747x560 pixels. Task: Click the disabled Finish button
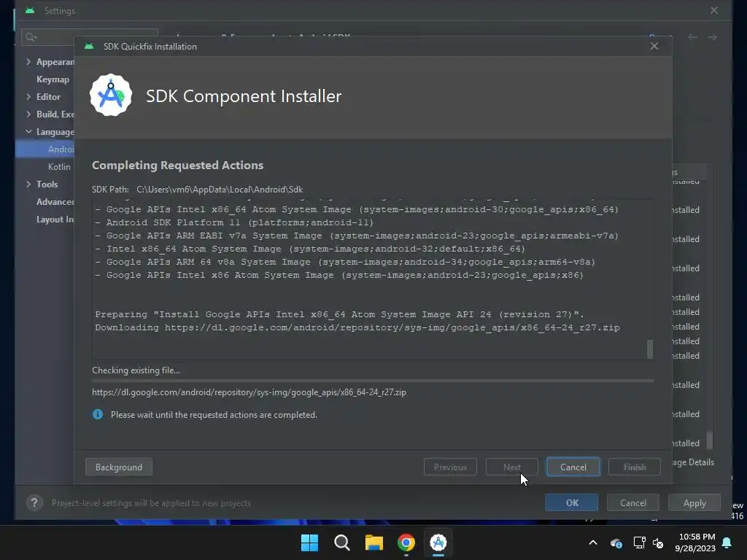[x=635, y=467]
